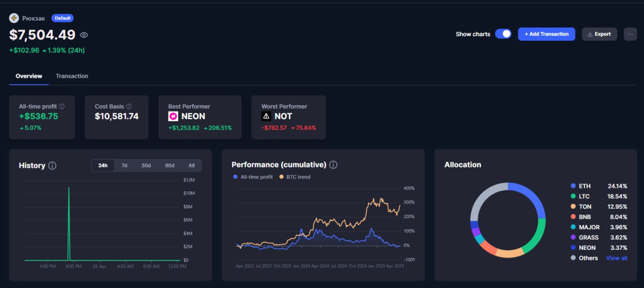Click the $10,581.74 cost basis value
The width and height of the screenshot is (644, 288).
[117, 116]
